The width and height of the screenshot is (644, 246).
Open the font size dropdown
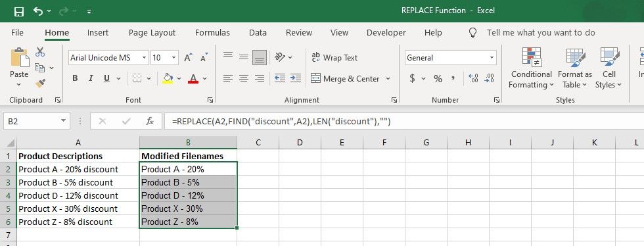(x=174, y=58)
